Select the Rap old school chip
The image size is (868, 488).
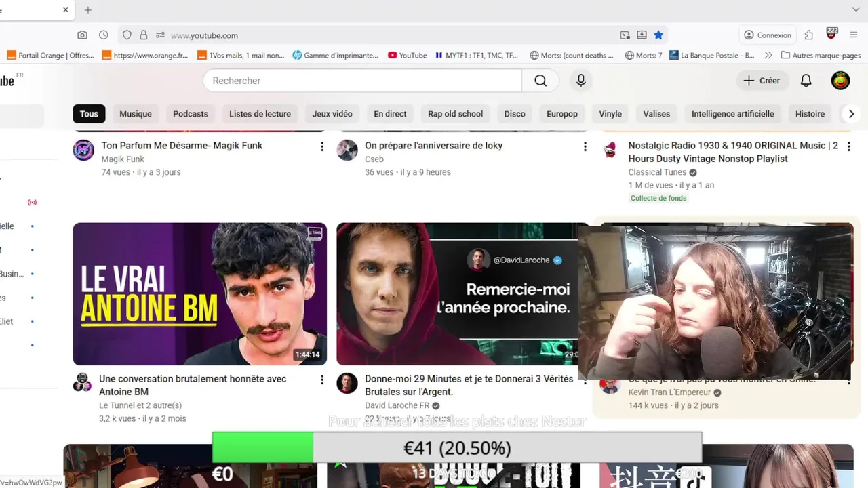tap(455, 114)
